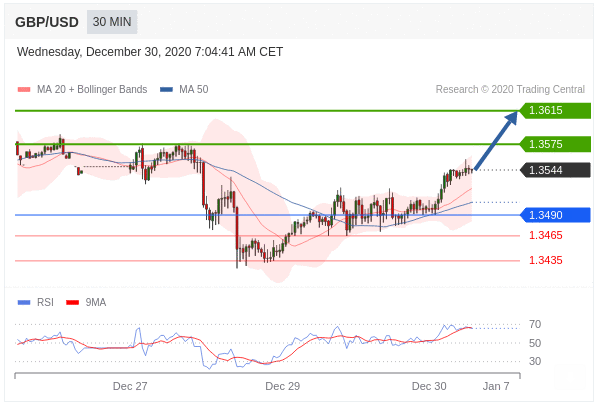
Task: Click the Dec 29 date axis label
Action: click(283, 386)
